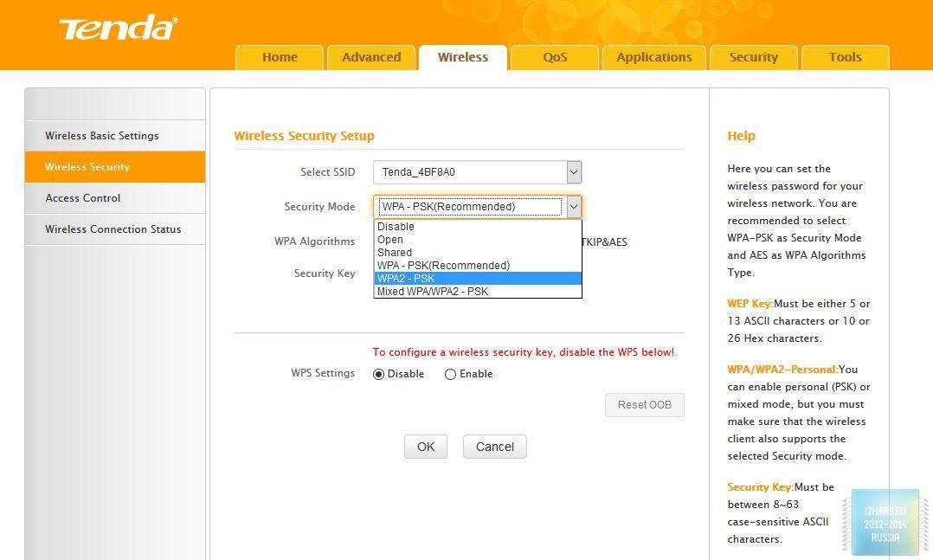This screenshot has height=560, width=933.
Task: Click the OK button
Action: [x=426, y=447]
